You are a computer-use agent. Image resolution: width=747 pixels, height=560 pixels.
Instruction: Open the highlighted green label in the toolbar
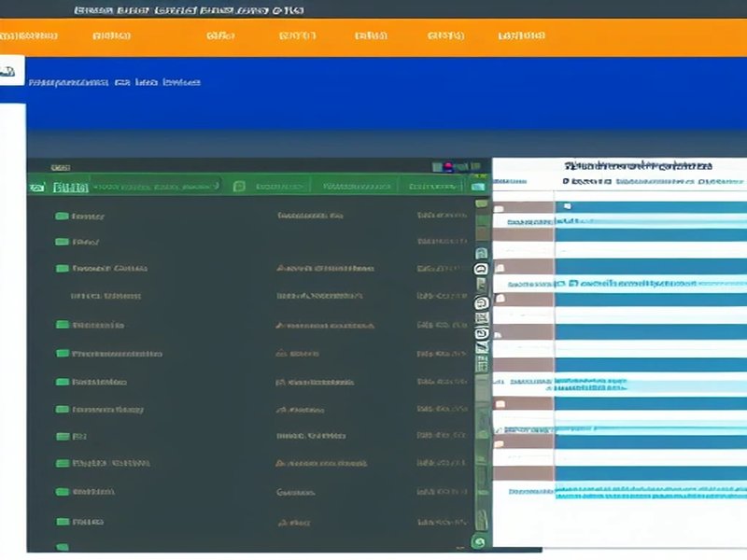click(70, 188)
